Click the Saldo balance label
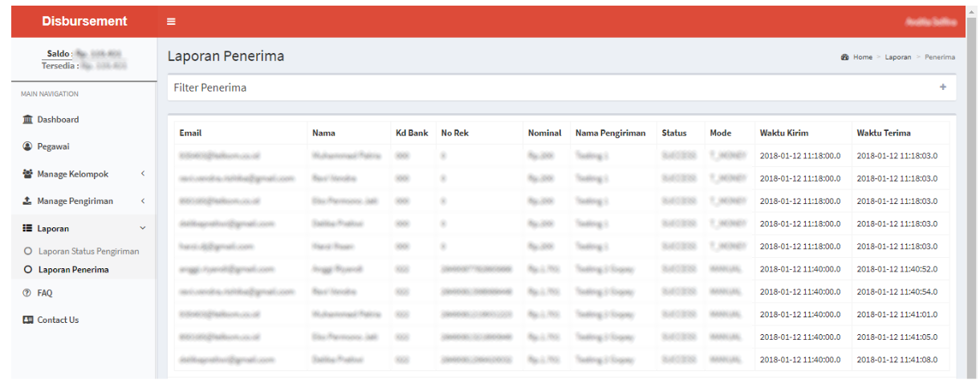 (60, 54)
